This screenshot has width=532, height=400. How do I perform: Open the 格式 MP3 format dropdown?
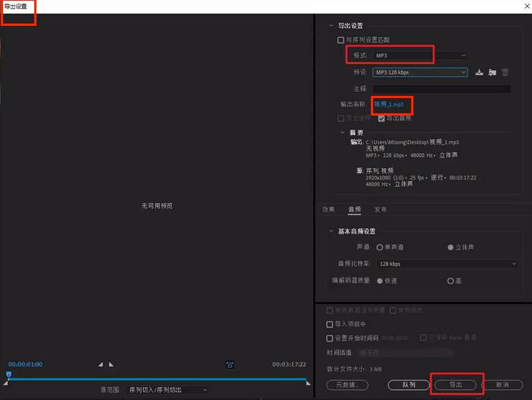pos(420,56)
